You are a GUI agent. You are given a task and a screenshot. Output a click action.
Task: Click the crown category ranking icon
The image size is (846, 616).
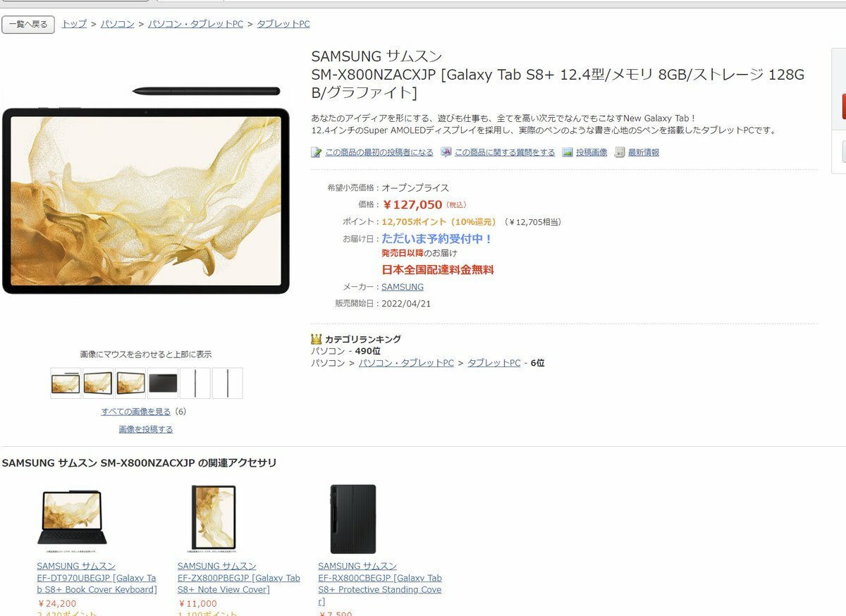317,339
